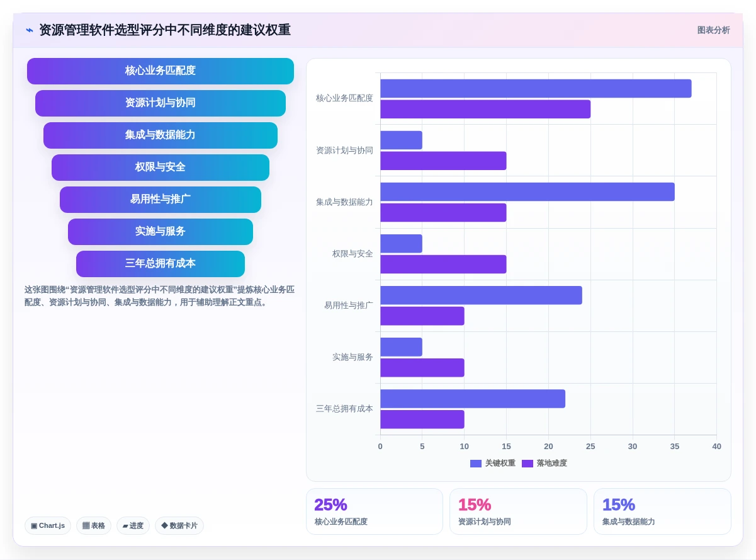
Task: Click 集成与数据能力 落地难度 chart bar
Action: click(x=443, y=212)
